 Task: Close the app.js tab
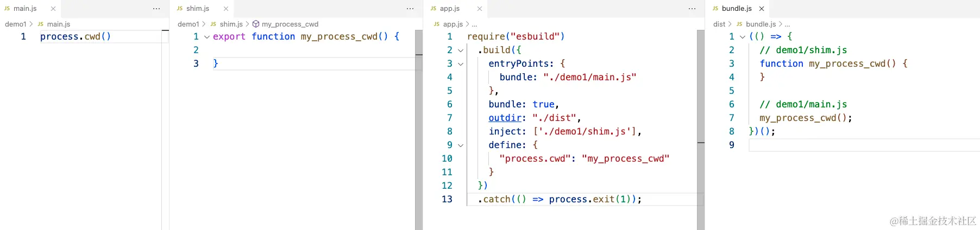[x=480, y=9]
